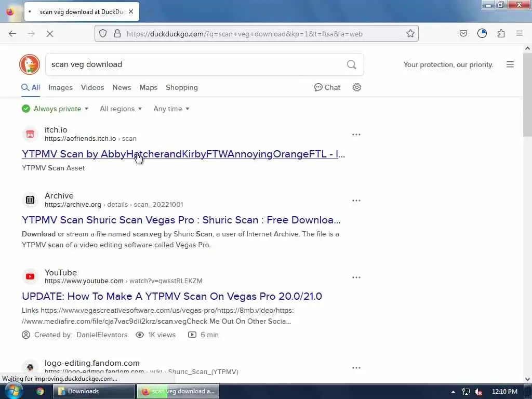Open the Pocket save icon
The image size is (532, 399).
tap(463, 33)
